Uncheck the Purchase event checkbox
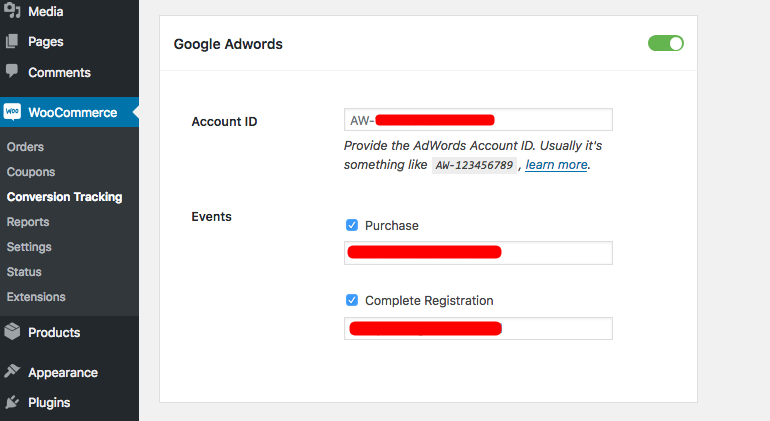770x421 pixels. (352, 226)
